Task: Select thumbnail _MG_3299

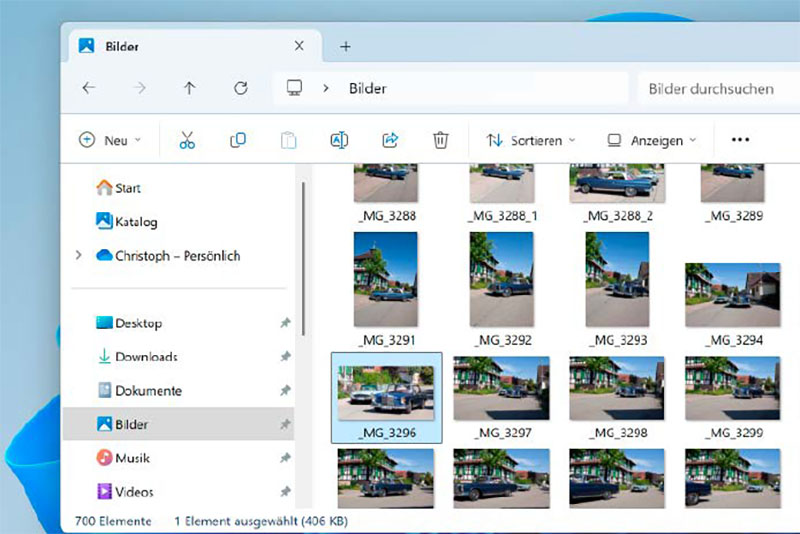Action: pyautogui.click(x=733, y=398)
